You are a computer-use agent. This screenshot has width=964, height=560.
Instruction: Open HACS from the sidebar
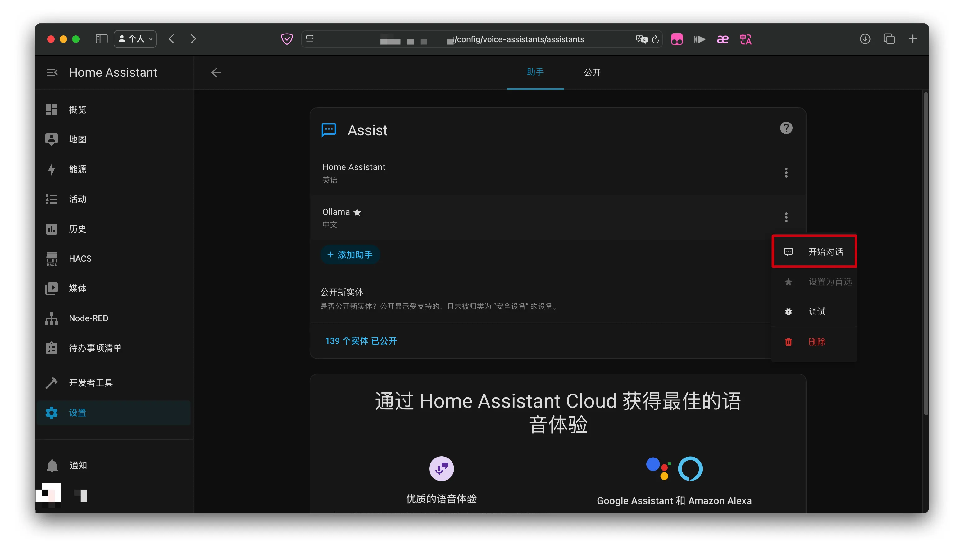pos(80,259)
